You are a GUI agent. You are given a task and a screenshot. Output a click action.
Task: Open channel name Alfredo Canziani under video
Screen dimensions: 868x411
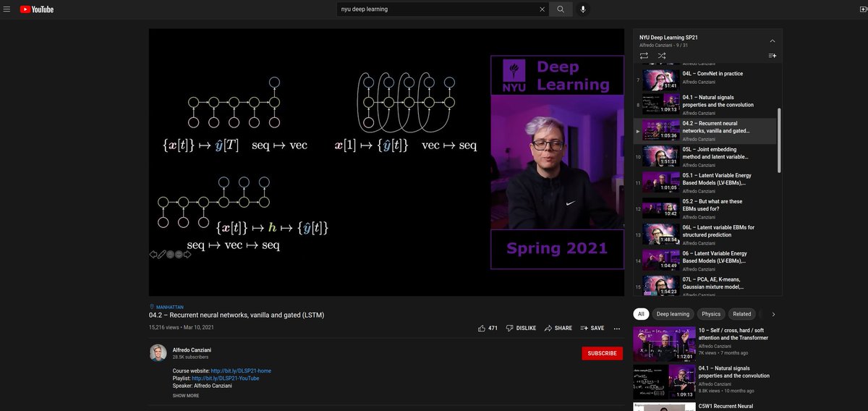point(192,349)
